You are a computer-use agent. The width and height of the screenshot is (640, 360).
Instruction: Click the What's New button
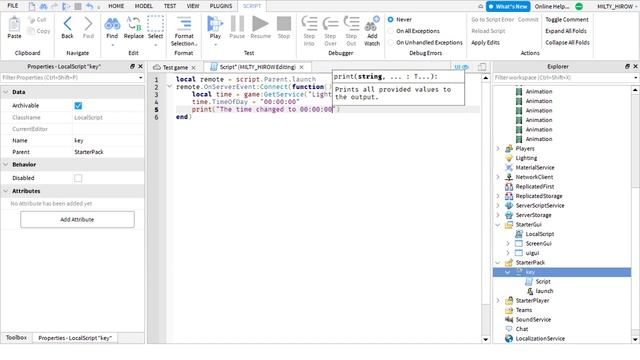pyautogui.click(x=508, y=7)
